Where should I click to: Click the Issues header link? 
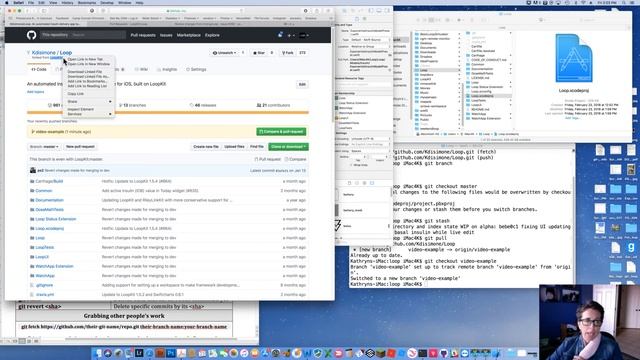[x=166, y=36]
